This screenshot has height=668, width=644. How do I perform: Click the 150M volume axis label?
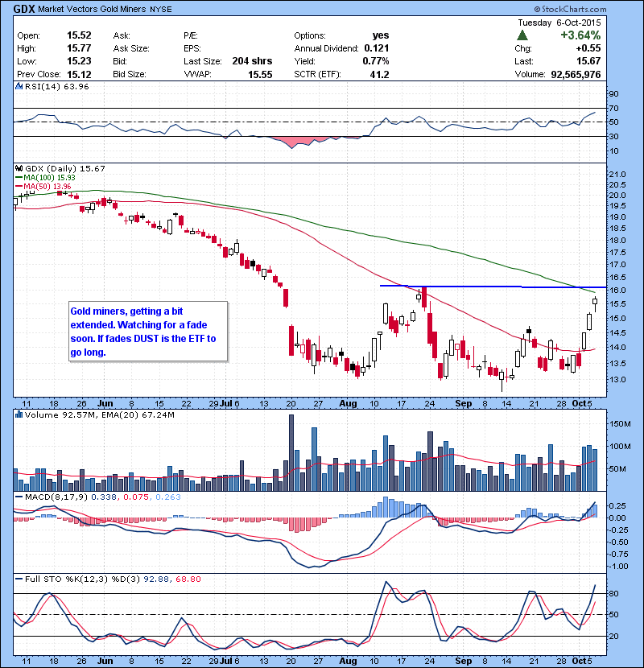[x=620, y=423]
